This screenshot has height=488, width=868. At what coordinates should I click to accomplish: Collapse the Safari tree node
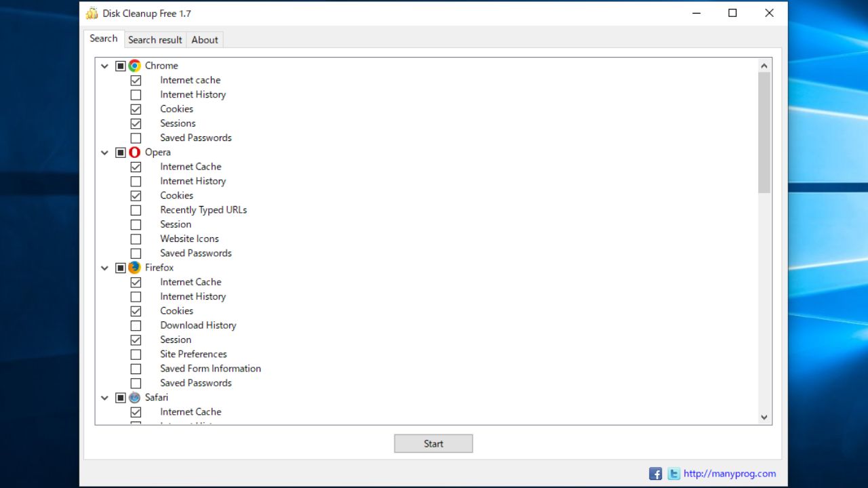coord(104,398)
